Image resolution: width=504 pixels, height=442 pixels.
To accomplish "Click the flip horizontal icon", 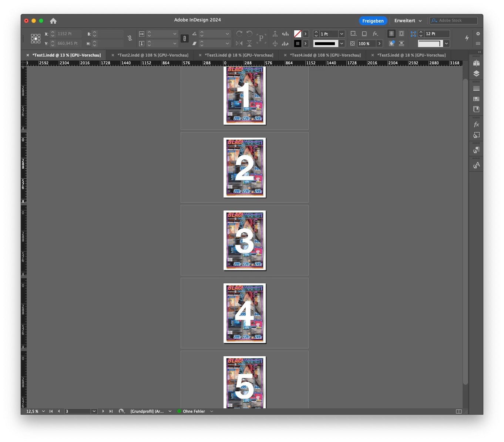I will point(239,43).
